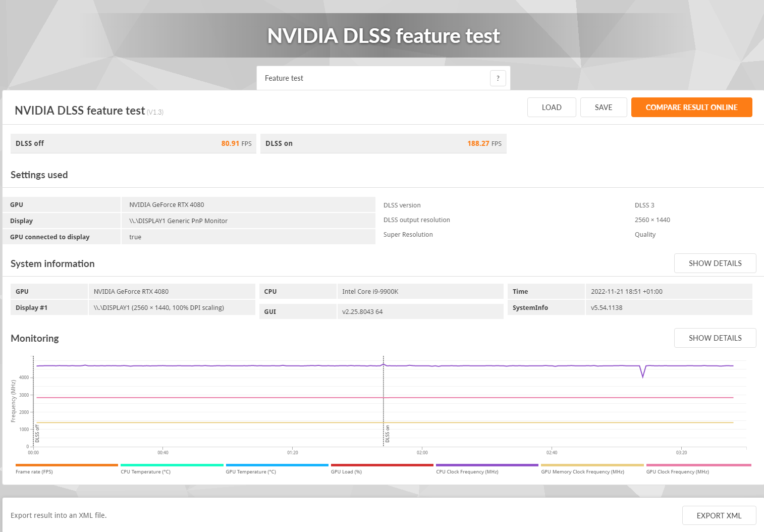Image resolution: width=764 pixels, height=532 pixels.
Task: Toggle GPU Temperature legend series
Action: (x=277, y=469)
